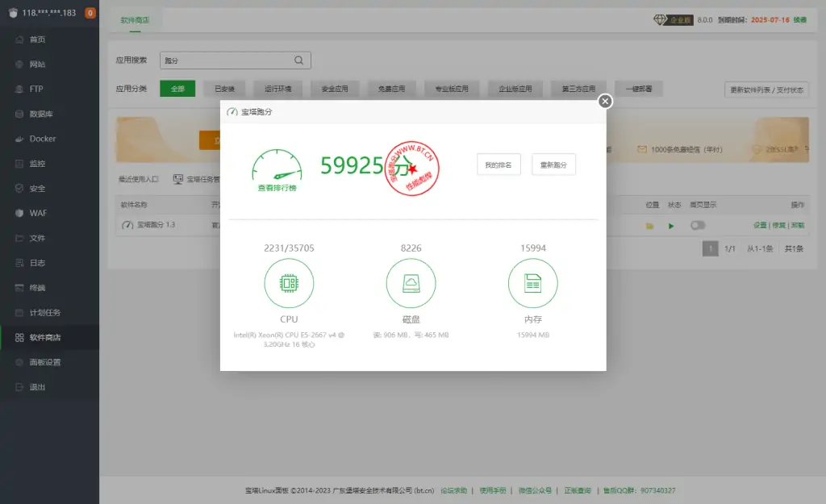Screen dimensions: 826x504
Task: Click 我的排名 button
Action: click(x=499, y=165)
